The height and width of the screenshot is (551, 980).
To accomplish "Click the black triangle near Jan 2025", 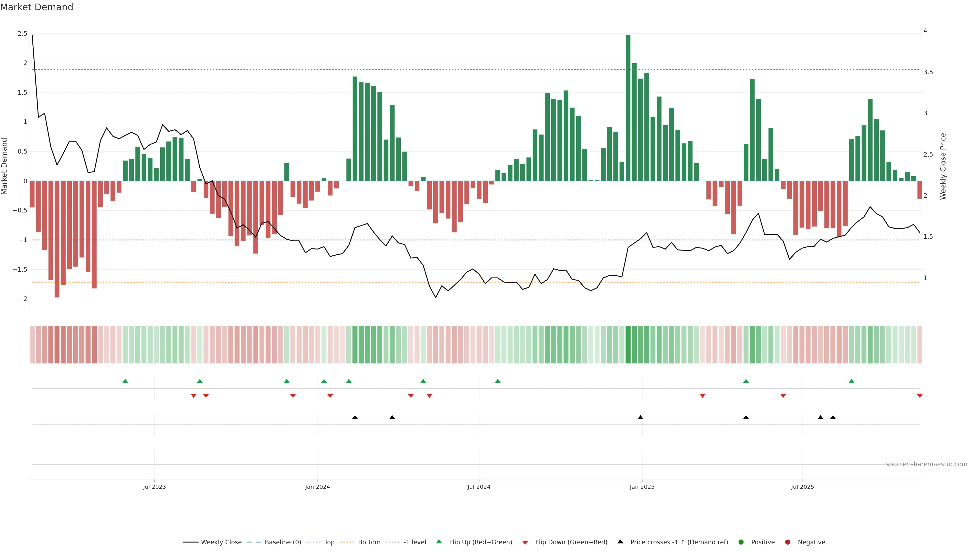I will coord(640,418).
